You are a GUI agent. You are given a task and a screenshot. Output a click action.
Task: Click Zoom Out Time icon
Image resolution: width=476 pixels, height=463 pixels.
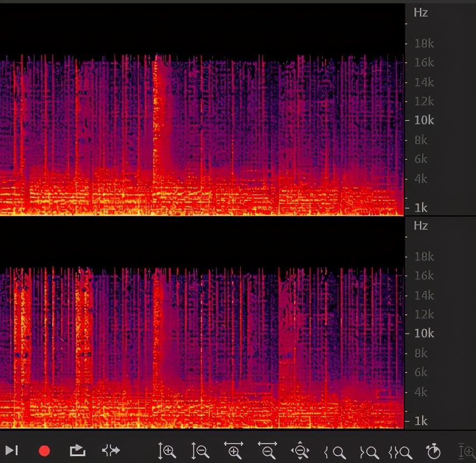tap(267, 450)
